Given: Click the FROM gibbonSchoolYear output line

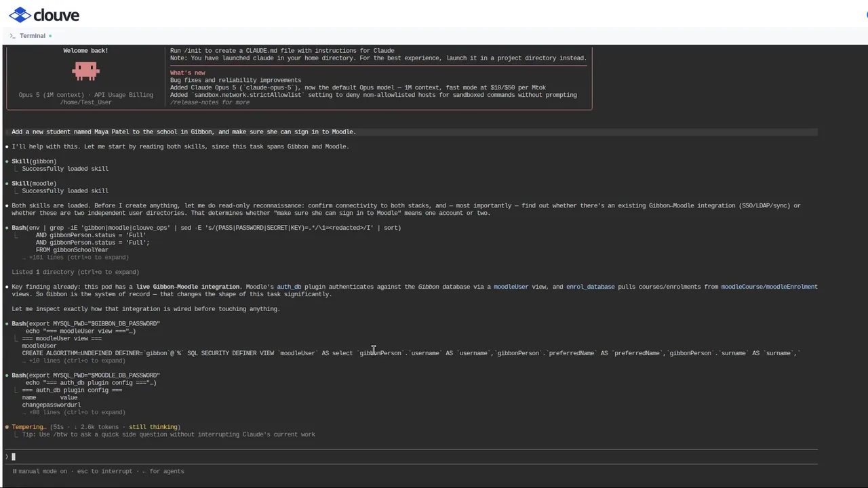Looking at the screenshot, I should coord(72,250).
